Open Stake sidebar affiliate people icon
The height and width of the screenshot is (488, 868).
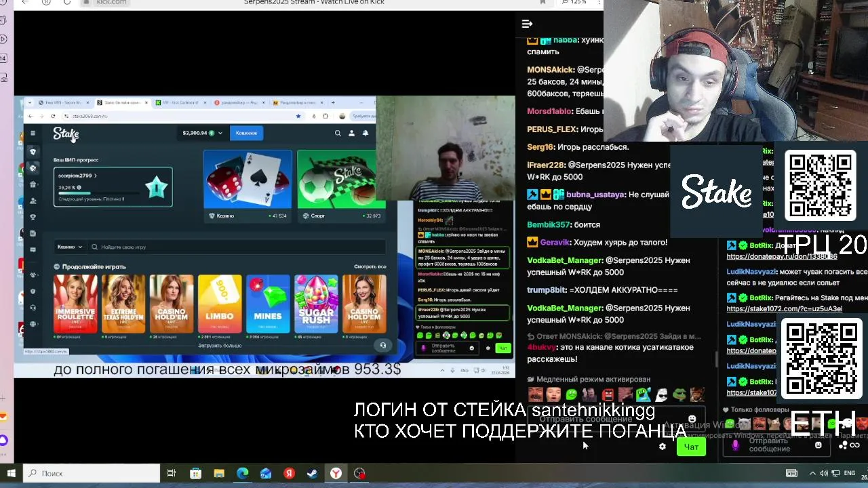33,201
